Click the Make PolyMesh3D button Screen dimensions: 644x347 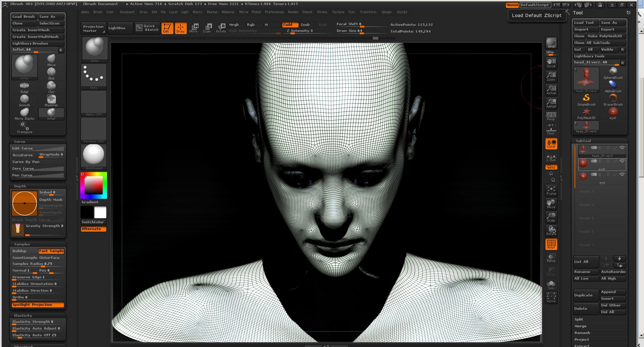click(x=606, y=36)
